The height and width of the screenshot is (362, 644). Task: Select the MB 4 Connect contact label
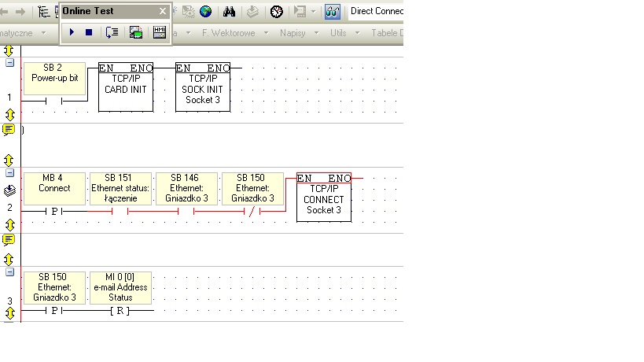click(54, 188)
